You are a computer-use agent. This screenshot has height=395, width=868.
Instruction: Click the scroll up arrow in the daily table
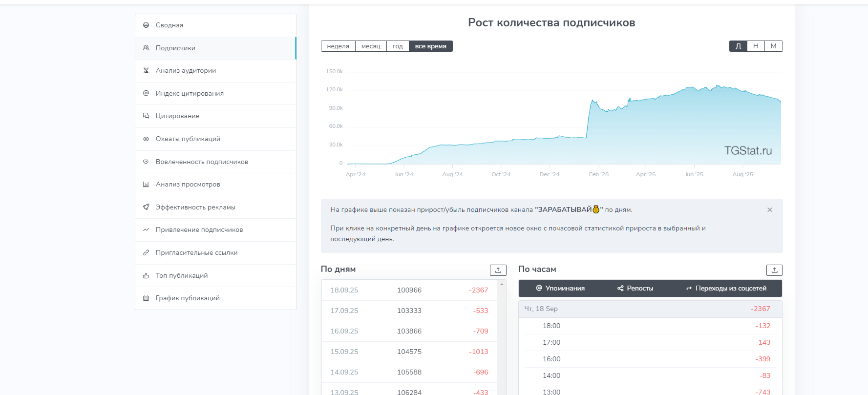point(502,284)
